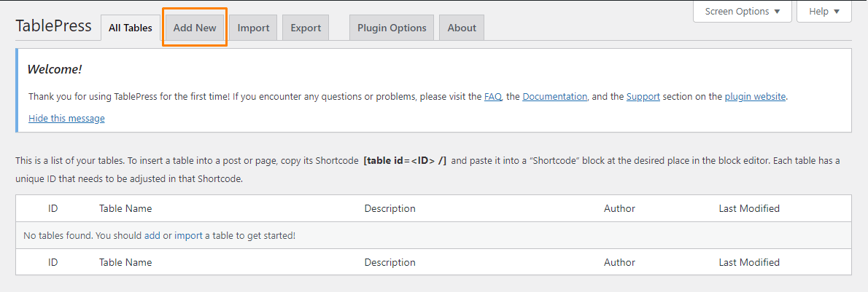Go to the Export tab
The image size is (868, 292).
coord(306,28)
